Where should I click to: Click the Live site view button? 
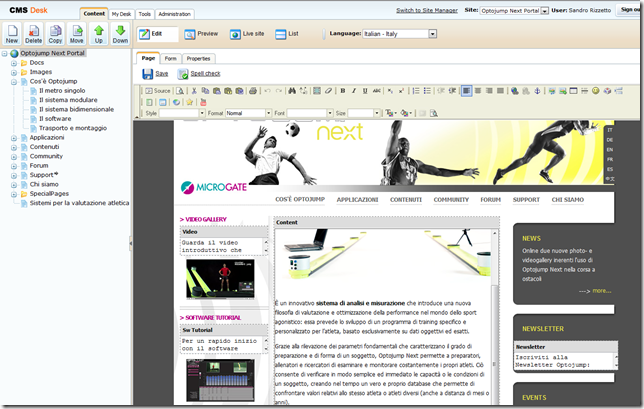[247, 34]
